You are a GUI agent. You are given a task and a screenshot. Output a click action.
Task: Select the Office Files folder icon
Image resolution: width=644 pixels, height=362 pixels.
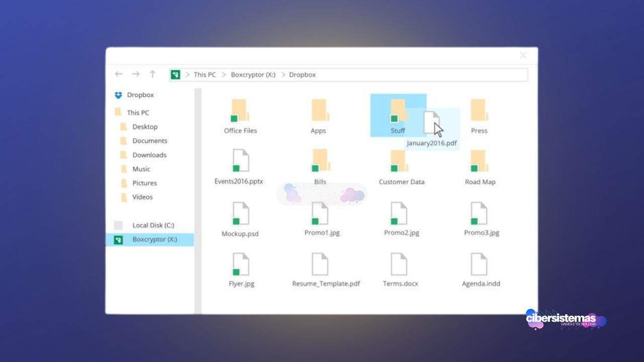click(x=239, y=110)
